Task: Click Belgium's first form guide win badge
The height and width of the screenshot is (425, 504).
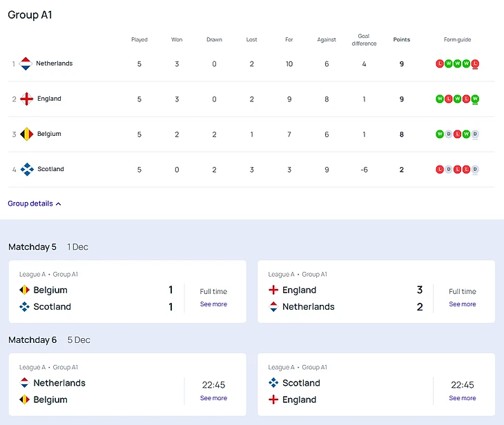Action: coord(440,134)
